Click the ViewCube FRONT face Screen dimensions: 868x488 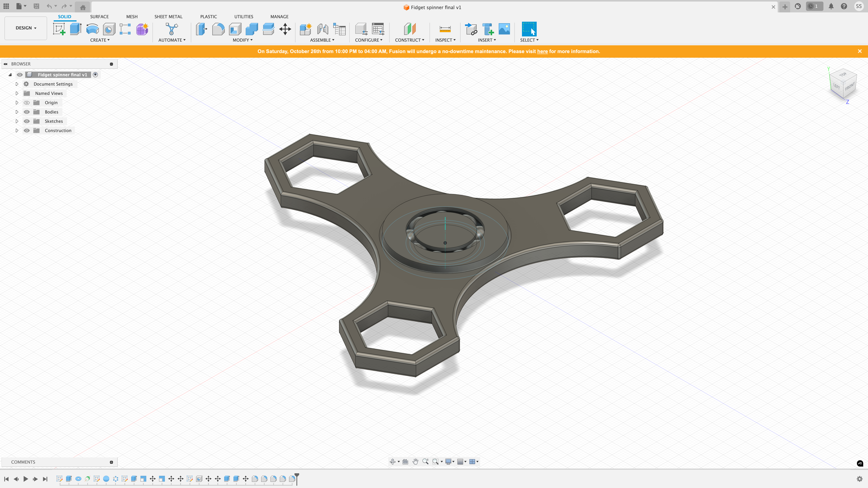point(849,87)
